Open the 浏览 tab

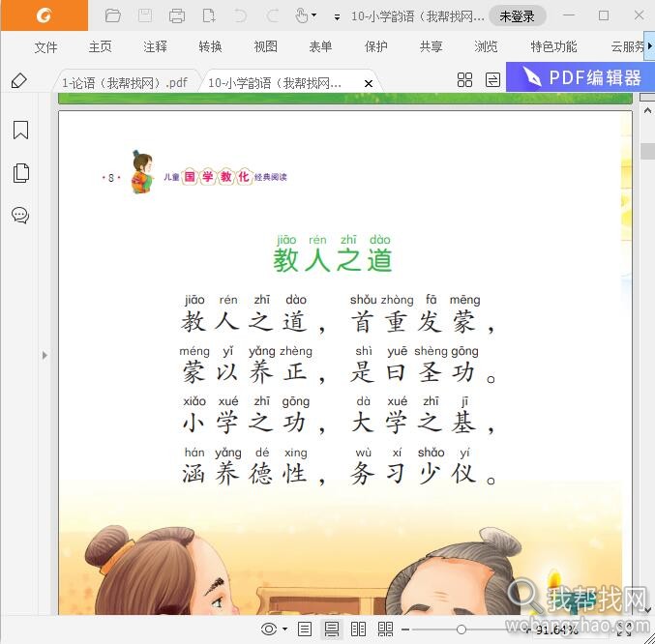[x=487, y=46]
